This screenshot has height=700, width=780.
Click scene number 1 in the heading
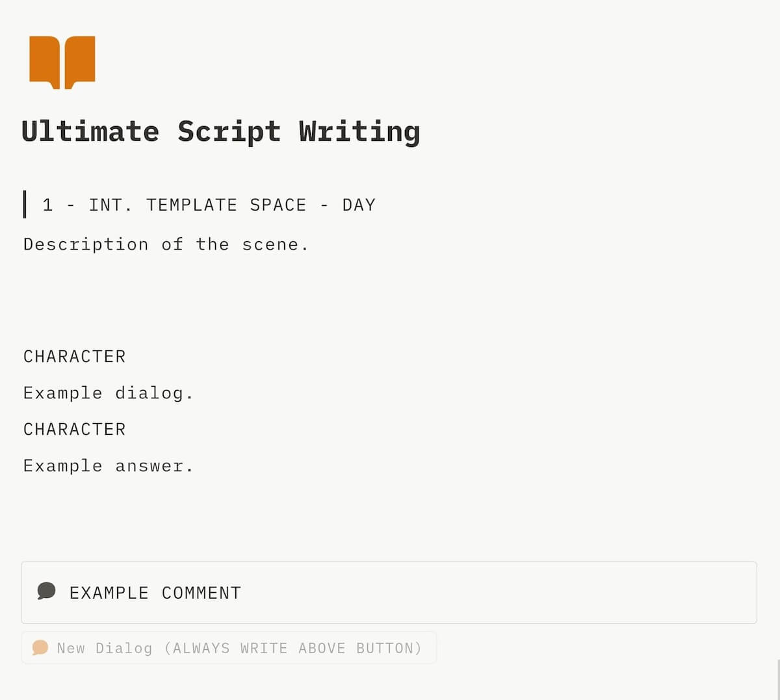[x=47, y=205]
